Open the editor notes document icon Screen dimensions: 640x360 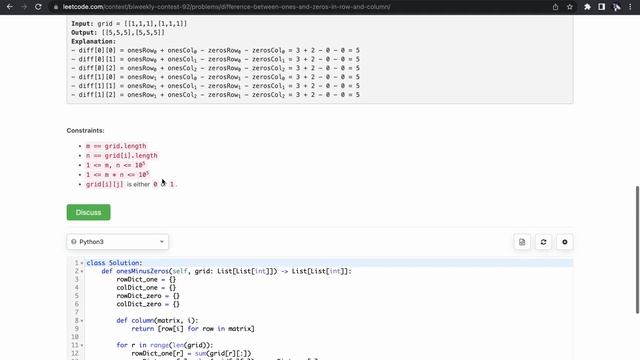(x=522, y=242)
